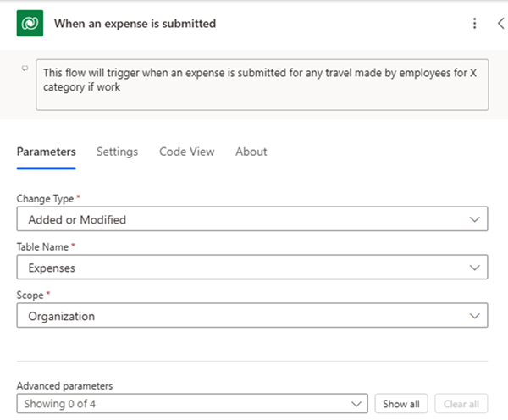
Task: Open the Table Name dropdown showing Expenses
Action: (x=252, y=268)
